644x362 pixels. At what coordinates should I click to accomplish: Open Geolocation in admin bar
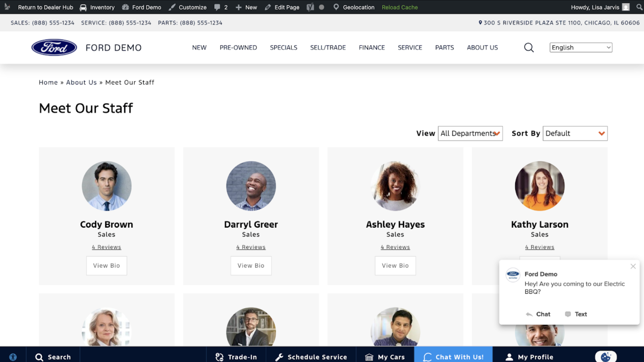coord(354,7)
